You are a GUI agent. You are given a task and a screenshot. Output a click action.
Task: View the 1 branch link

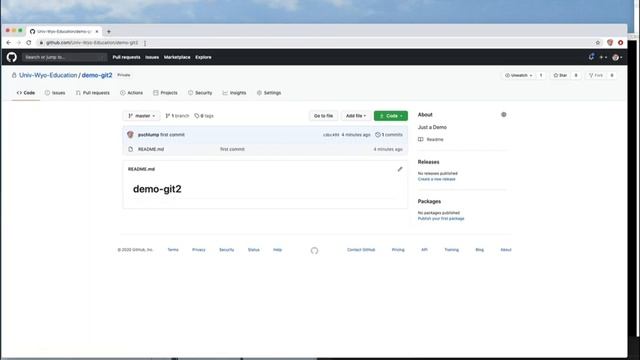click(x=177, y=116)
